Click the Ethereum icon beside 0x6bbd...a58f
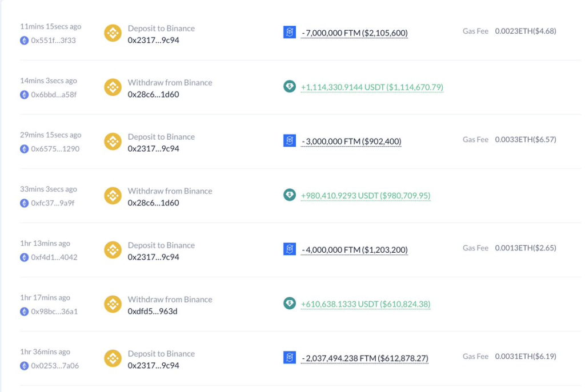The width and height of the screenshot is (585, 392). 24,95
